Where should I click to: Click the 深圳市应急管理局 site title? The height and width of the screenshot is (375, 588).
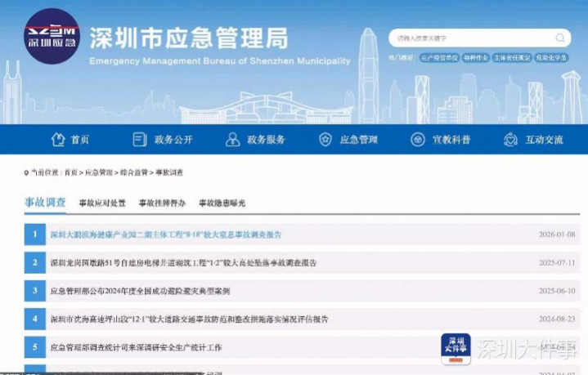[x=189, y=38]
